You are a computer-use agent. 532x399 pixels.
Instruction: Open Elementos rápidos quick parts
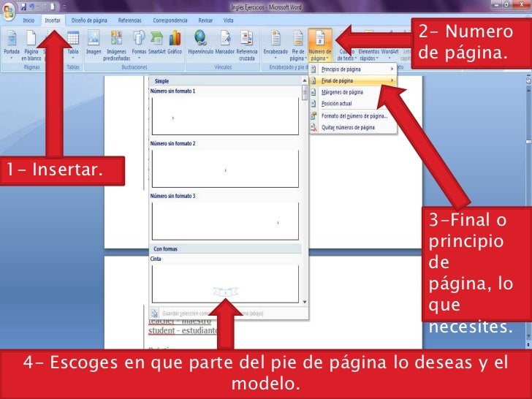tap(369, 45)
